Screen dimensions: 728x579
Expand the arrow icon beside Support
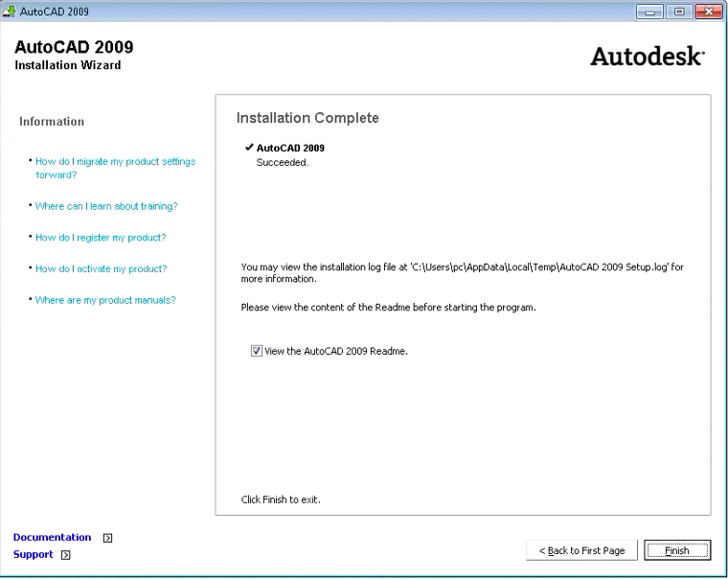pos(66,555)
